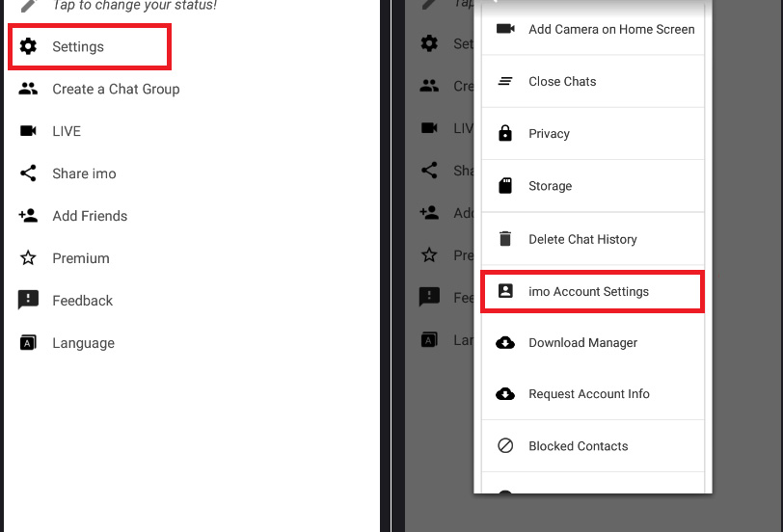Click the lines icon beside Close Chats
This screenshot has height=532, width=783.
(505, 81)
